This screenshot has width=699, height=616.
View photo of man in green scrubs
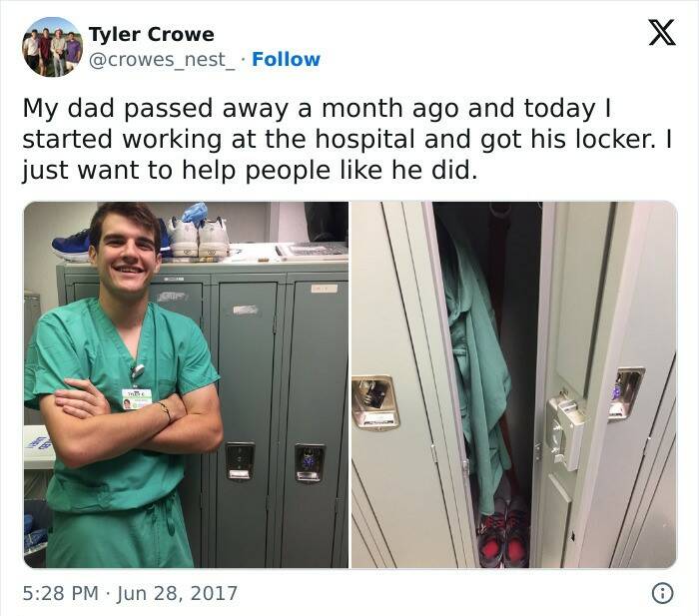click(x=186, y=384)
